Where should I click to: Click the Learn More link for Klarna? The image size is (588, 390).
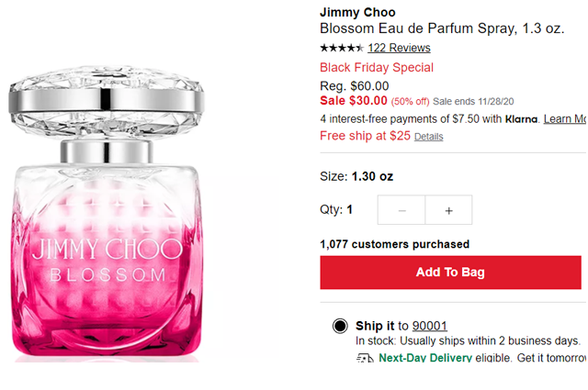[x=565, y=119]
